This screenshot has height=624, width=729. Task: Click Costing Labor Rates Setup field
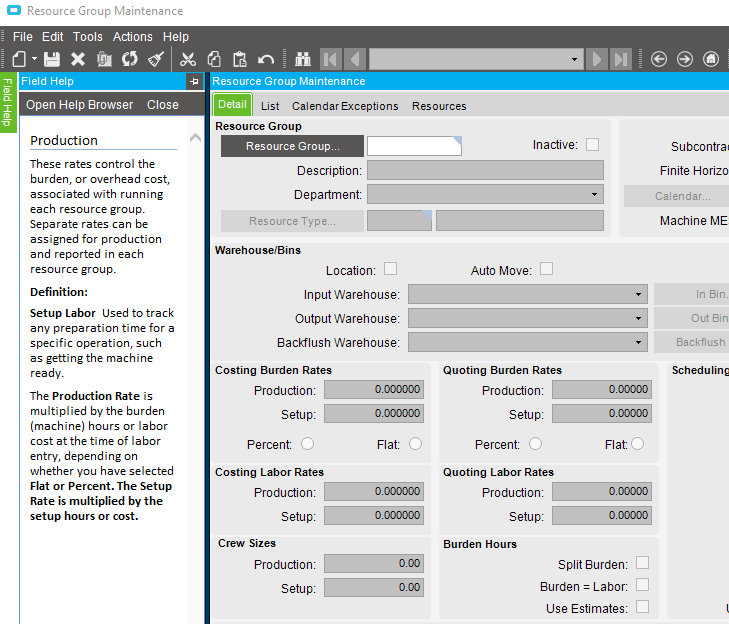374,516
